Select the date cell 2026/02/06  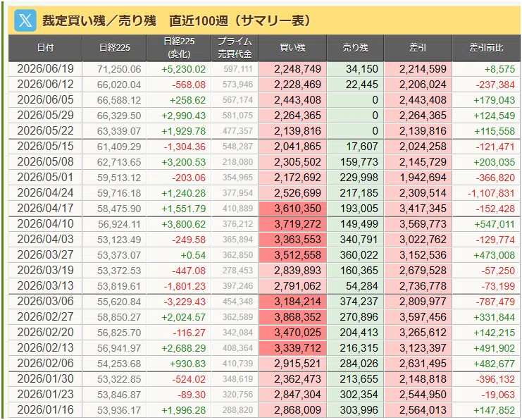point(45,364)
